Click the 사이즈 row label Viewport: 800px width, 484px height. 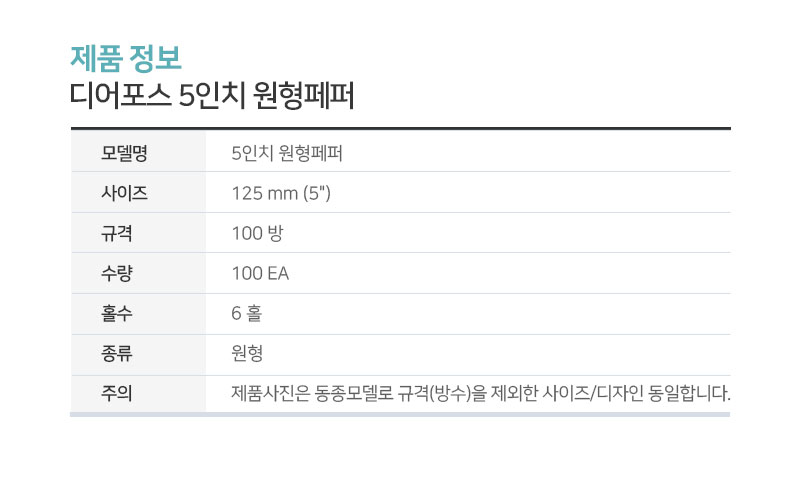124,193
